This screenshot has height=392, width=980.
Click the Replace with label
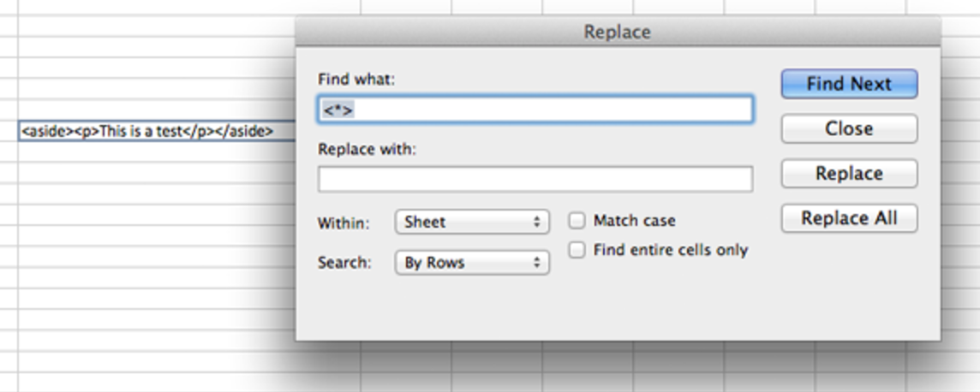coord(367,150)
